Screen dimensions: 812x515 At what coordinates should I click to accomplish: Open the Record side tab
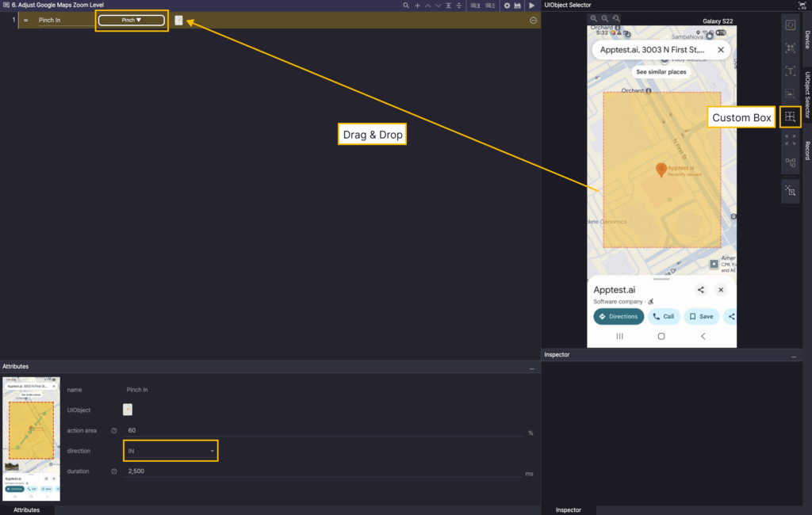point(806,150)
